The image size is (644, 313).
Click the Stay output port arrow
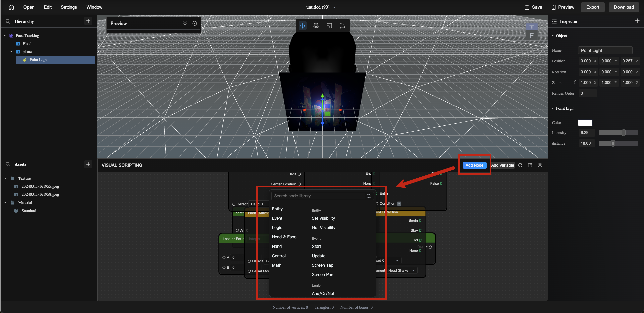click(421, 230)
